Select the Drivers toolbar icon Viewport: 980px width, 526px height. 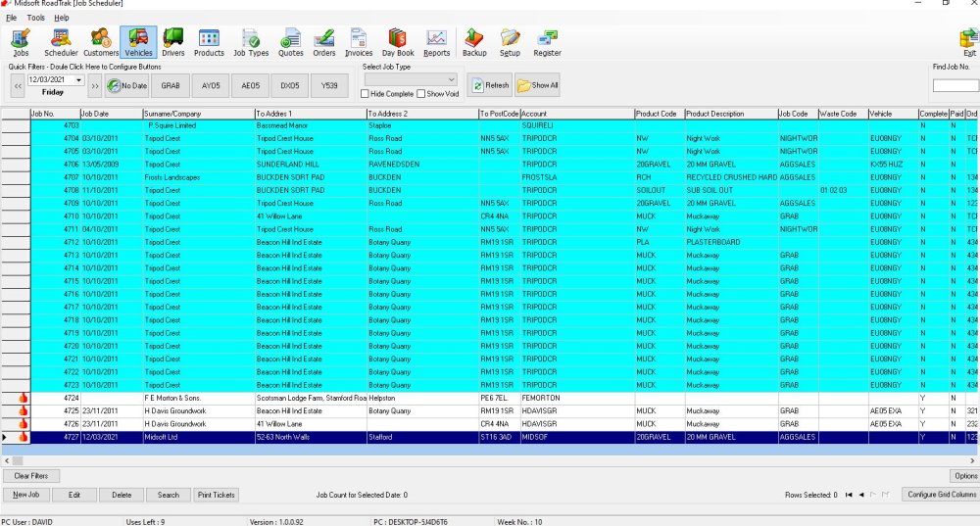click(173, 42)
